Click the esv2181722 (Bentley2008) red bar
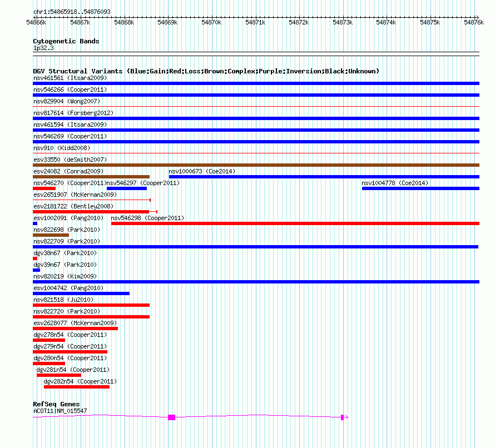The width and height of the screenshot is (495, 448). point(91,212)
